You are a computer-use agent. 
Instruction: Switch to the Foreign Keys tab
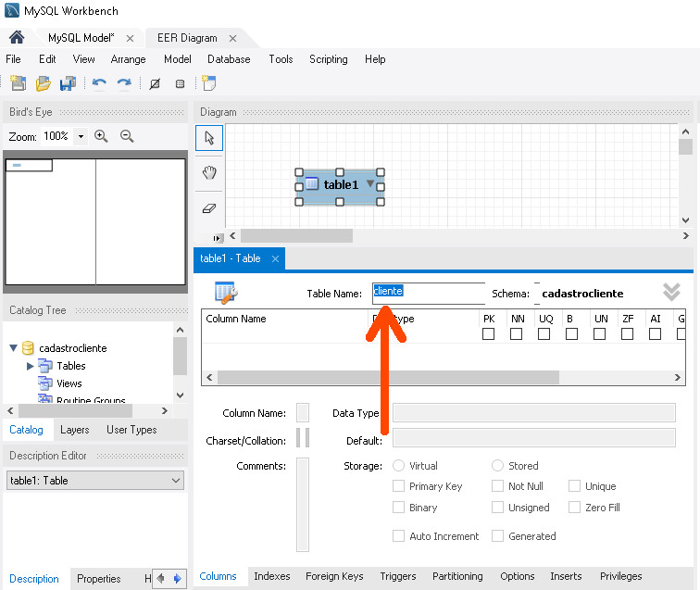[334, 576]
